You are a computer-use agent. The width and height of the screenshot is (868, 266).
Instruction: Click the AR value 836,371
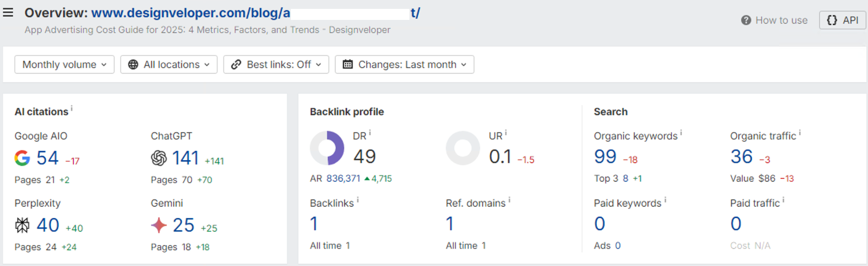[x=343, y=178]
